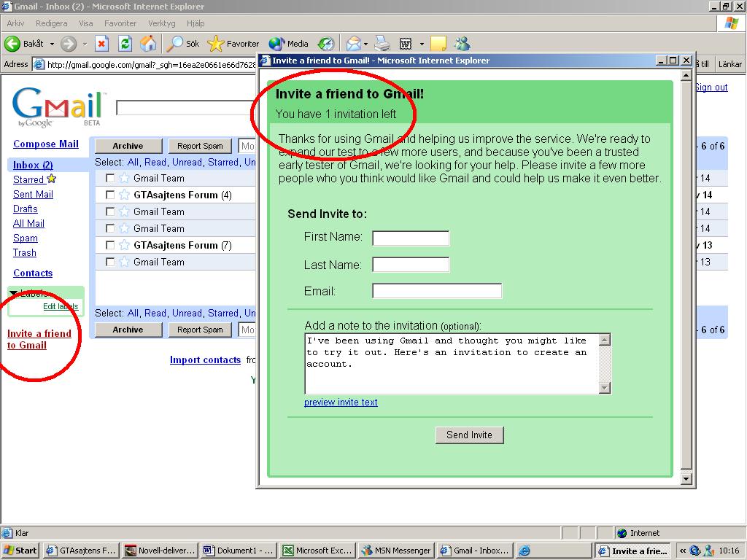Expand the Mail button dropdown arrow
The width and height of the screenshot is (747, 560).
pyautogui.click(x=366, y=44)
